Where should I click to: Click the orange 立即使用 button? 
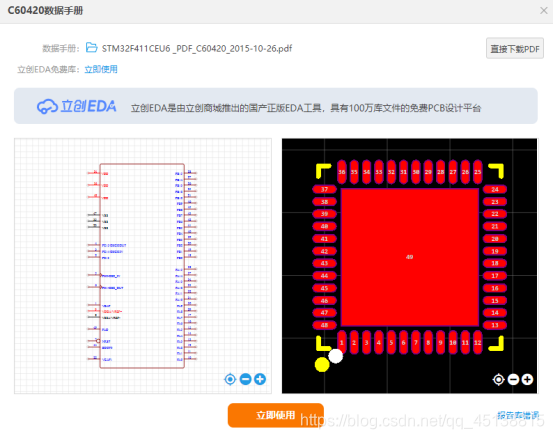coord(276,415)
